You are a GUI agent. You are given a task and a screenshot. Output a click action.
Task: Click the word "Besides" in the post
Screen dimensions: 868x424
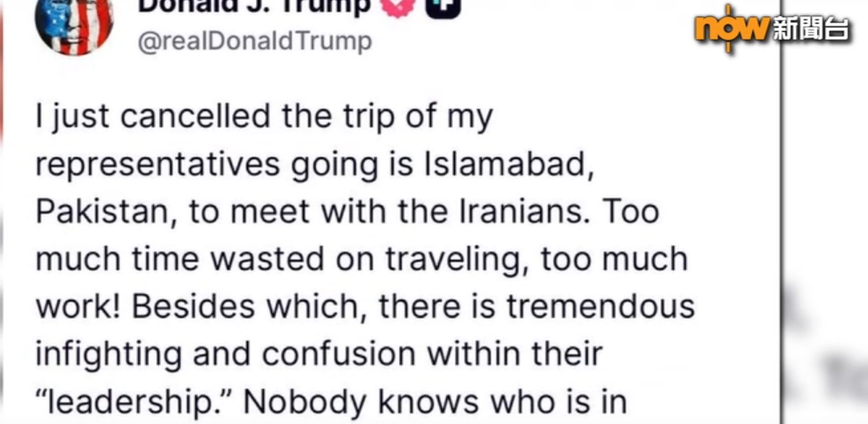point(193,306)
